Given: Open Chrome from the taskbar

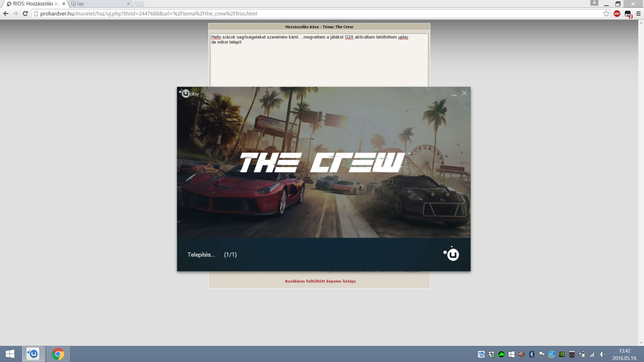Looking at the screenshot, I should click(x=58, y=354).
